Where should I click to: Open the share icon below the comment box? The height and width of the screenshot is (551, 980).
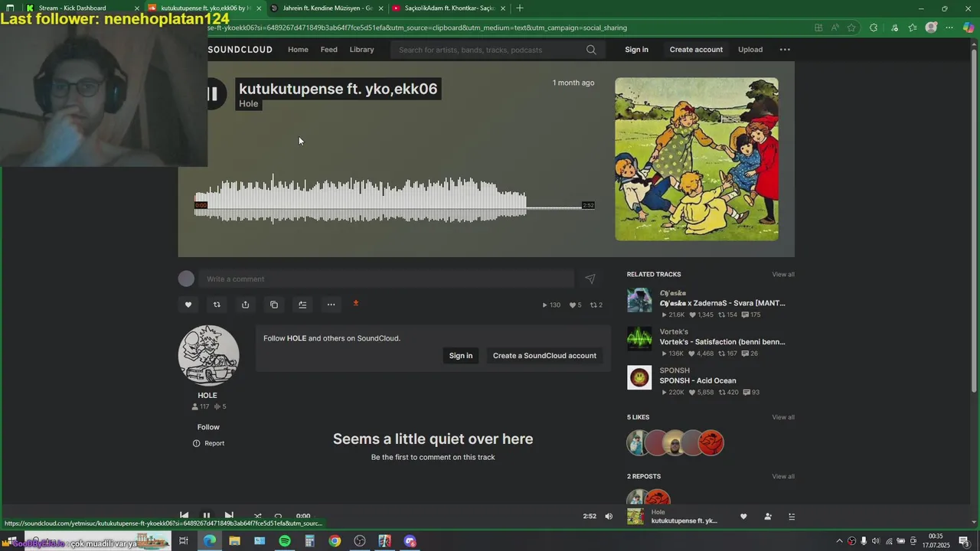245,305
